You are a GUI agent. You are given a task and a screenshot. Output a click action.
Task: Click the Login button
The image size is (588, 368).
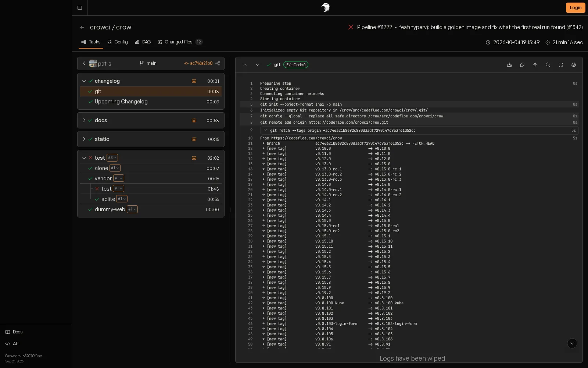576,8
